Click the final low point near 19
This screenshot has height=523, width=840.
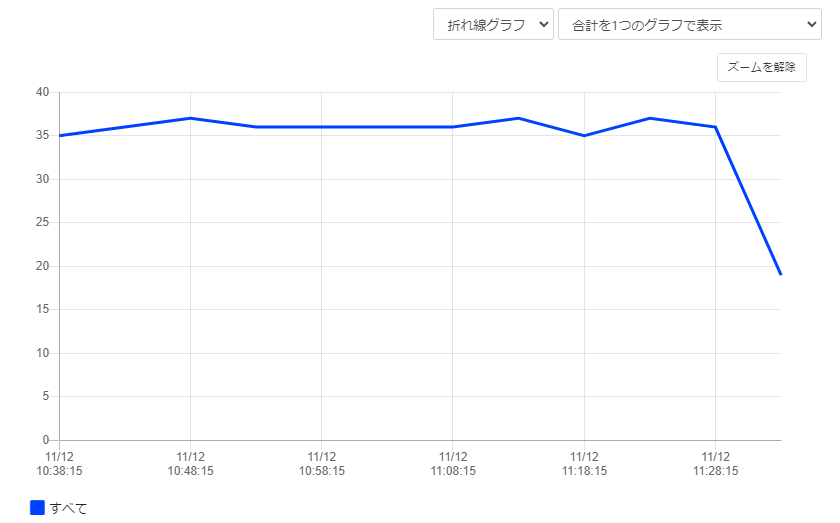tap(780, 274)
